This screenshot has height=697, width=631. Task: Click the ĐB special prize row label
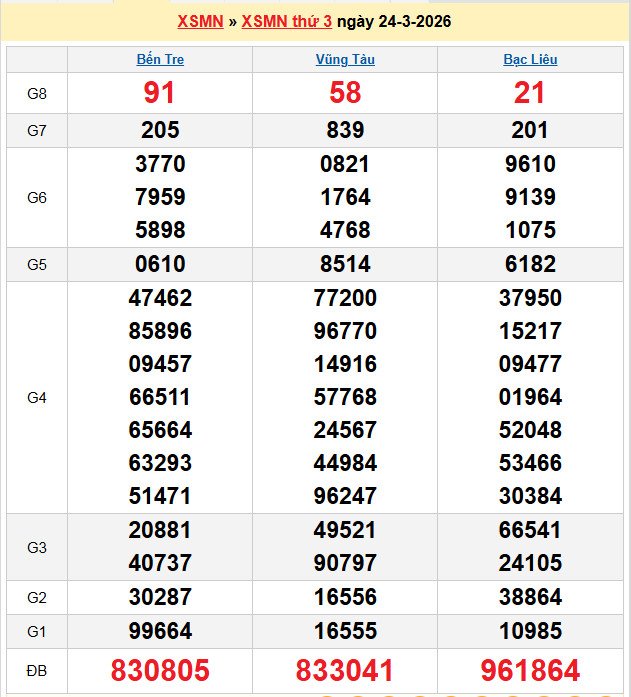coord(37,670)
